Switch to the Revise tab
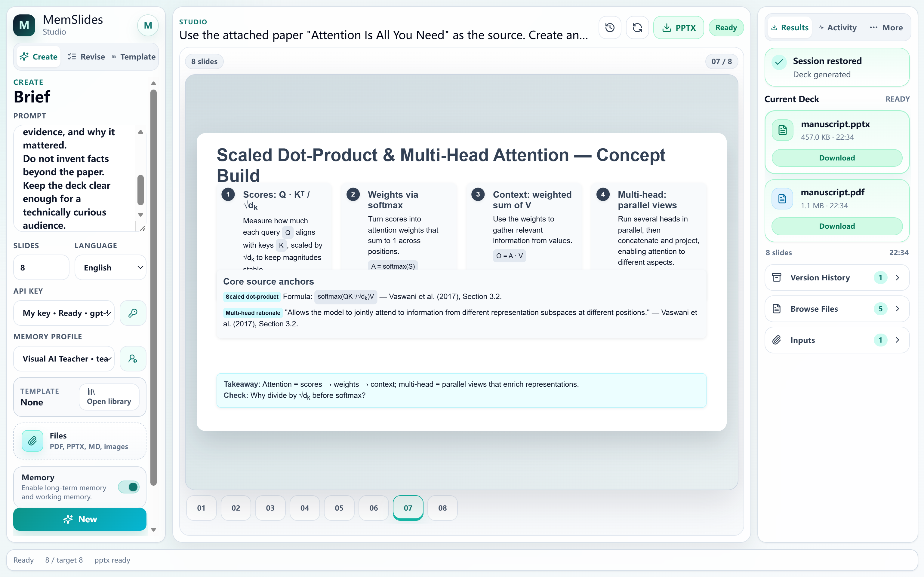This screenshot has width=924, height=577. point(86,56)
